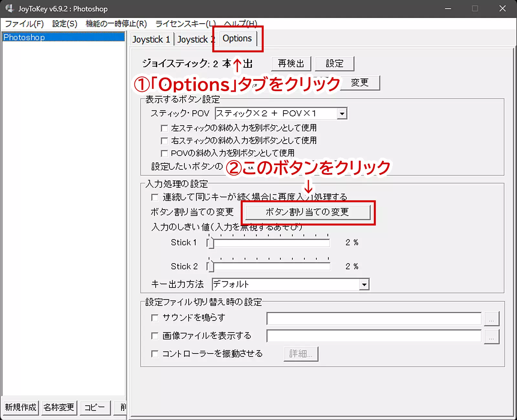Image resolution: width=517 pixels, height=420 pixels.
Task: Click the ボタン割り当ての変更 button
Action: pos(308,212)
